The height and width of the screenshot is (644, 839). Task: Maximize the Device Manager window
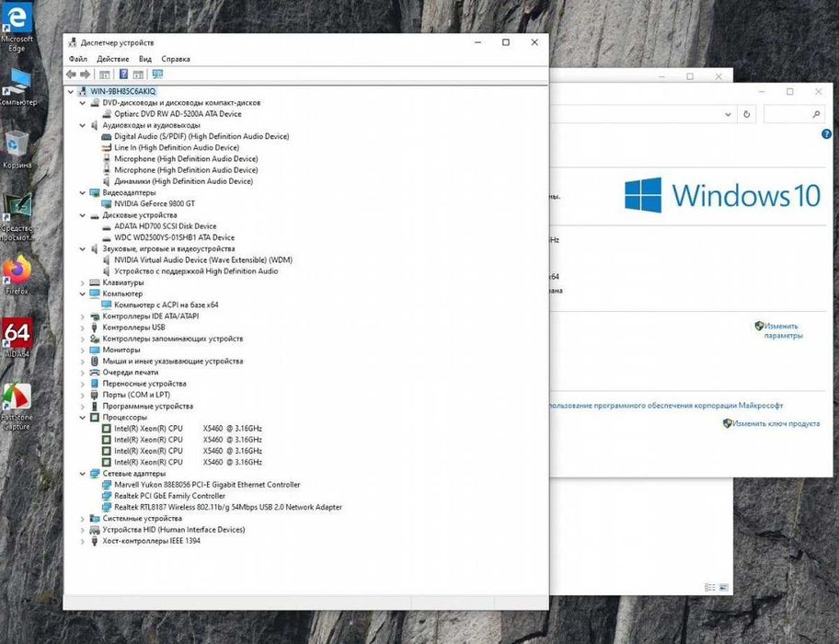[506, 42]
